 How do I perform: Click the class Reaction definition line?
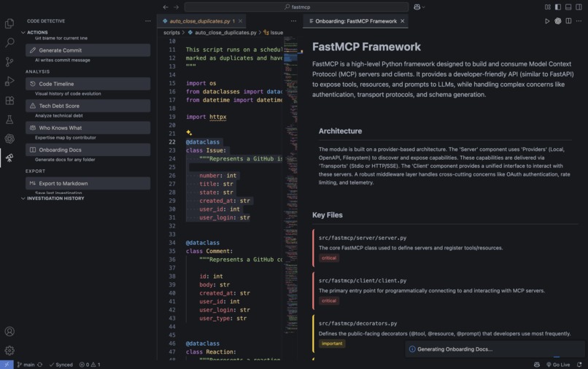click(211, 351)
